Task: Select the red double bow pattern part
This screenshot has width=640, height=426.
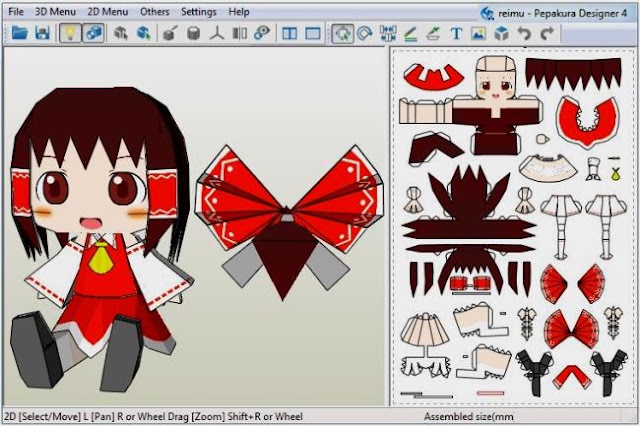Action: point(571,327)
